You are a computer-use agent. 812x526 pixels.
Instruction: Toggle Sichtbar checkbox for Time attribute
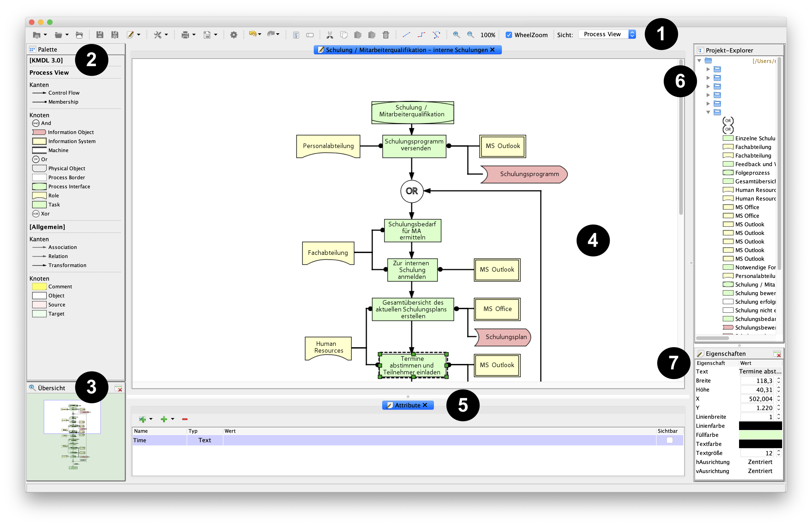pos(669,440)
